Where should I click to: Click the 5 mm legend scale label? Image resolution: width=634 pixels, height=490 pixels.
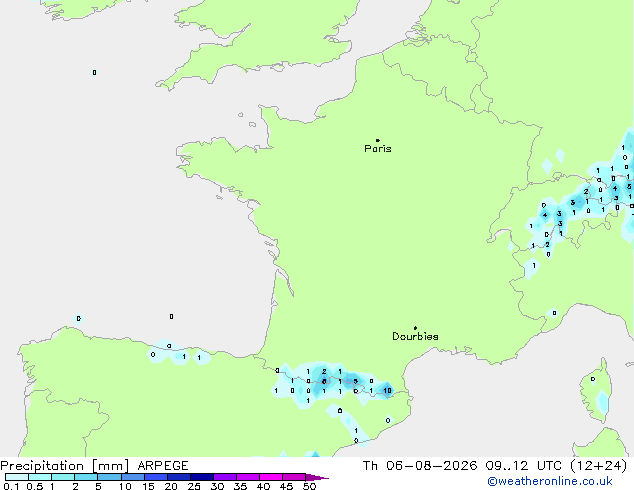(x=98, y=486)
